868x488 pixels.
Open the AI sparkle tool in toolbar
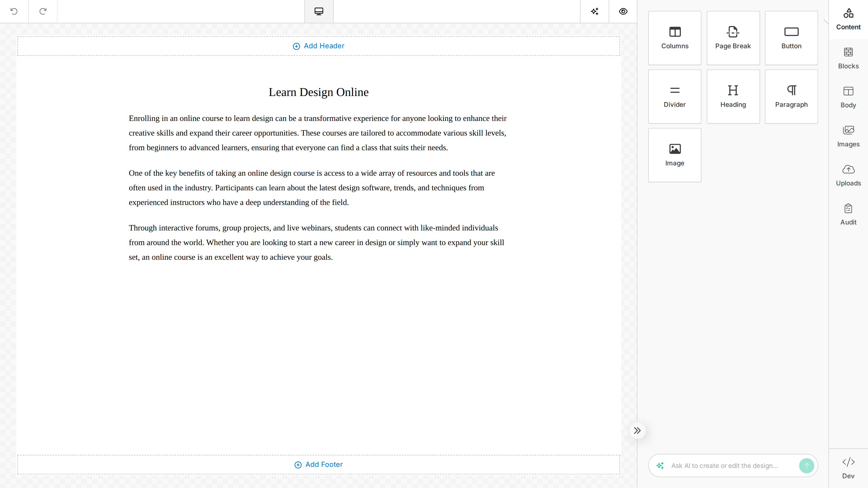(594, 11)
